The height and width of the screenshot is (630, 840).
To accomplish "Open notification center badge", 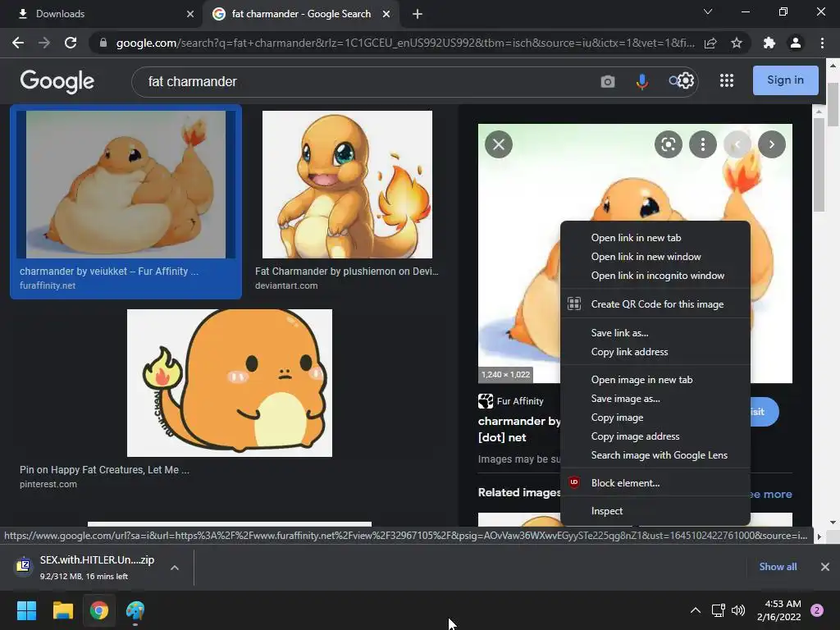I will click(x=817, y=610).
